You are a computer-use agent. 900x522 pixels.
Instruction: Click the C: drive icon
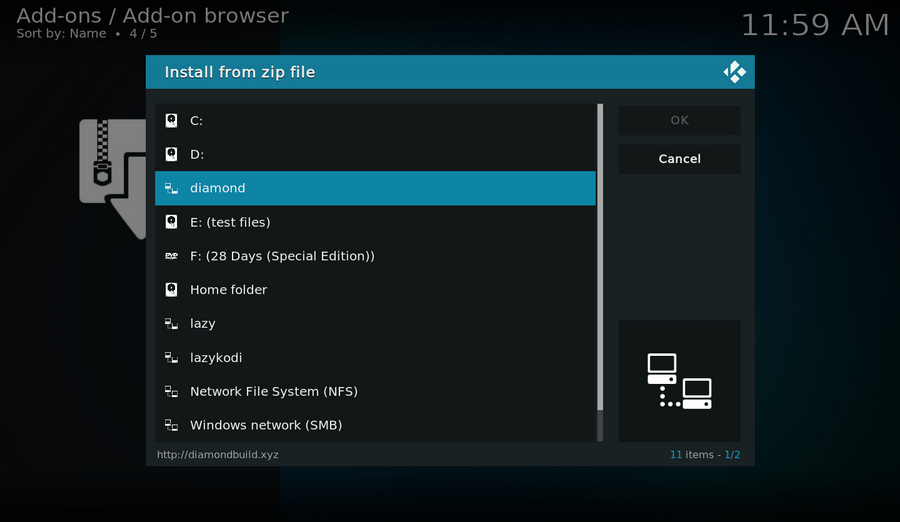(171, 121)
